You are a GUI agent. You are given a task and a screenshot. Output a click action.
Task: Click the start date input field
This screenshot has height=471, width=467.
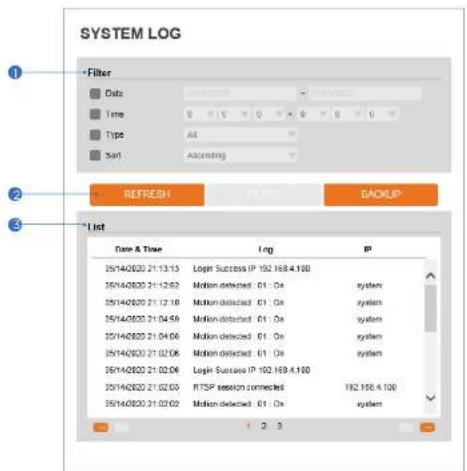pyautogui.click(x=240, y=93)
